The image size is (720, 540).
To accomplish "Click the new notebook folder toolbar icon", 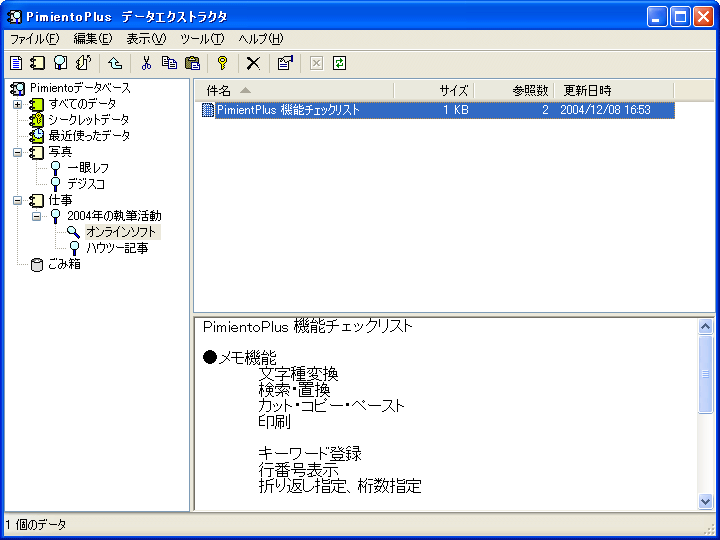I will point(38,63).
